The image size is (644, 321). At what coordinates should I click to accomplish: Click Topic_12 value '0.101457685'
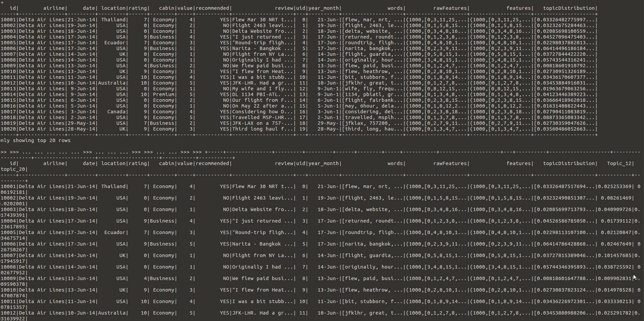tap(615, 255)
